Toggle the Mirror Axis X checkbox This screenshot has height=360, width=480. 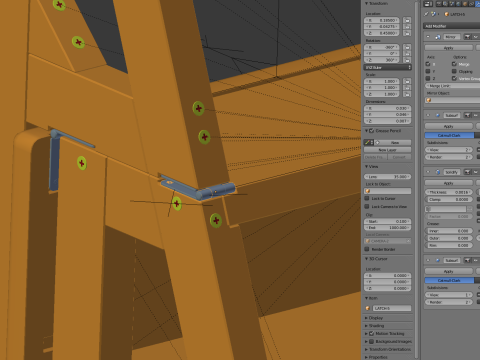pos(428,64)
